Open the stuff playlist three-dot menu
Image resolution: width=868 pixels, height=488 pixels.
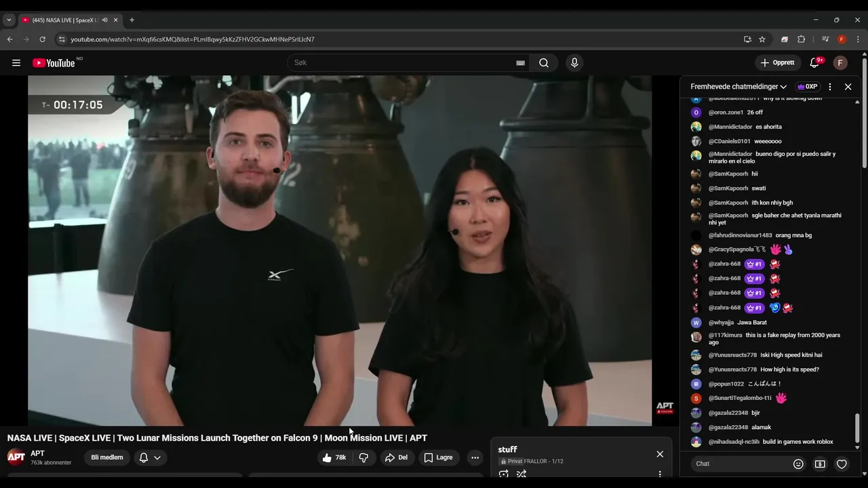tap(660, 474)
